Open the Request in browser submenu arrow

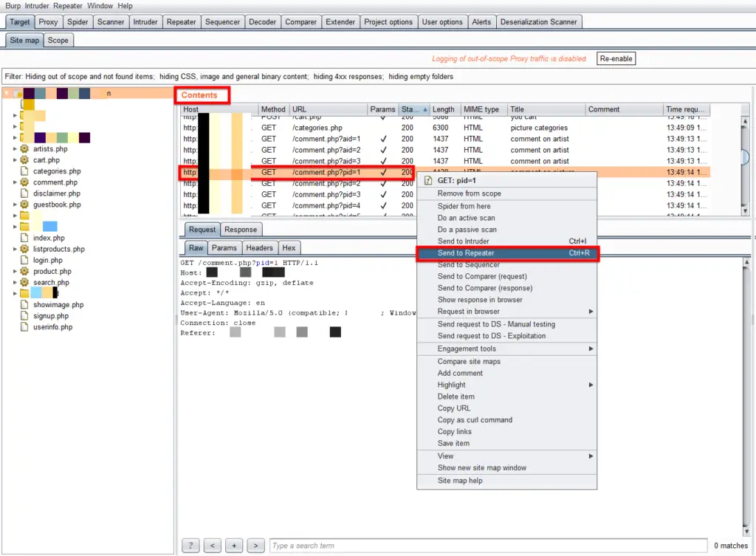point(591,312)
